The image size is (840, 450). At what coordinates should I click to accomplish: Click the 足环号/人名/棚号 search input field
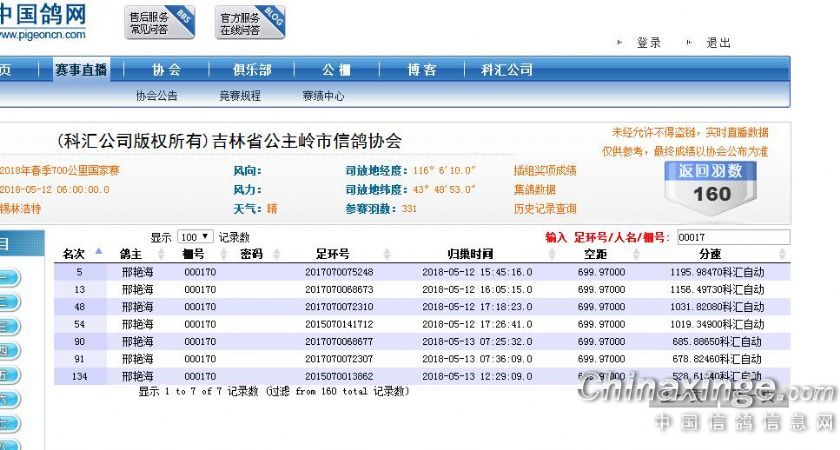tap(732, 237)
